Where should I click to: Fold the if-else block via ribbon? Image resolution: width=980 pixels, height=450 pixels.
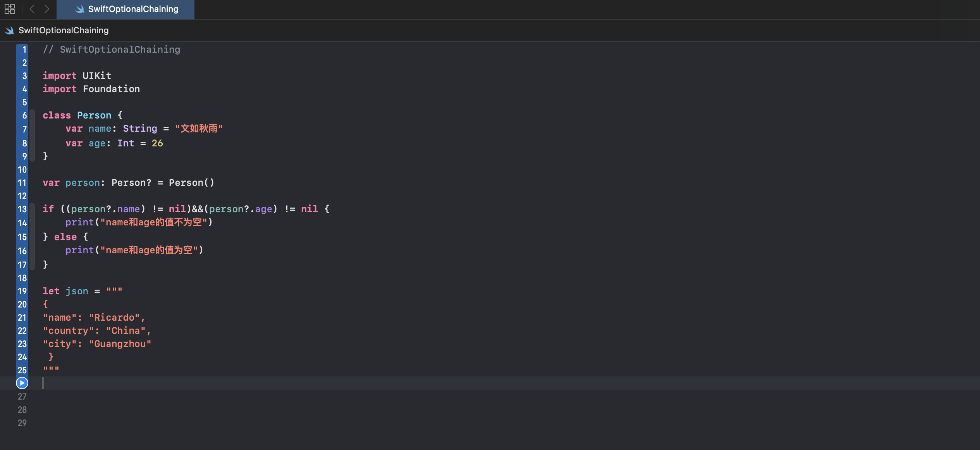(33, 236)
